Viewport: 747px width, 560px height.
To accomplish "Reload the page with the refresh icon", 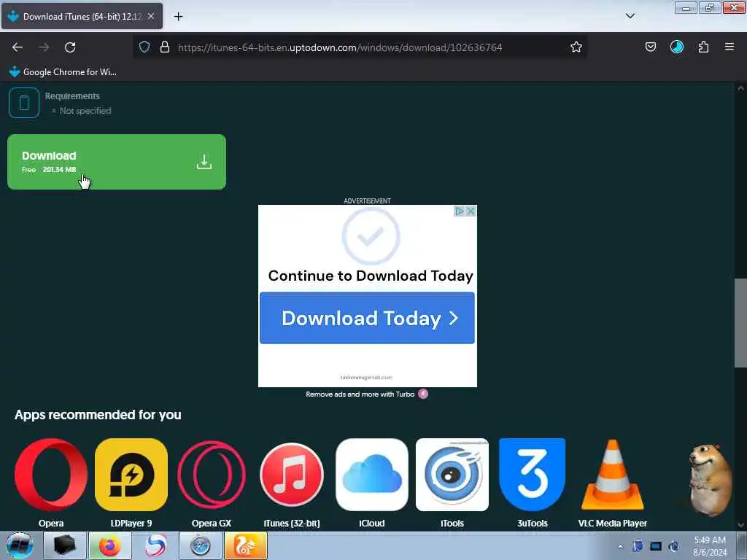I will point(70,47).
